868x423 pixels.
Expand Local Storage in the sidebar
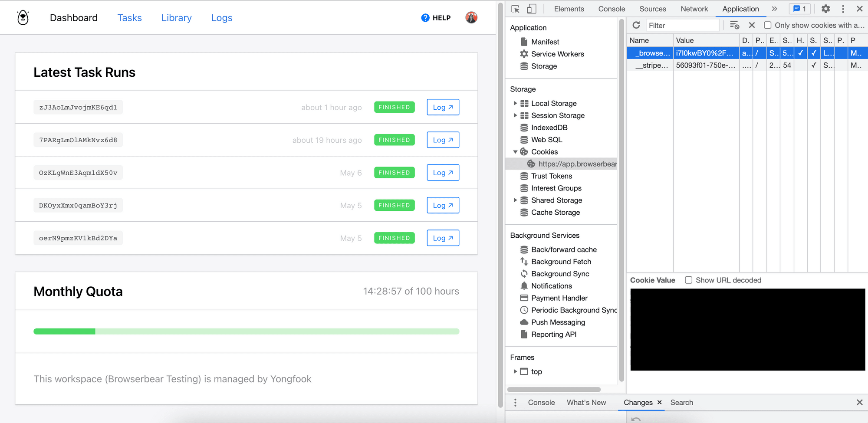coord(516,103)
